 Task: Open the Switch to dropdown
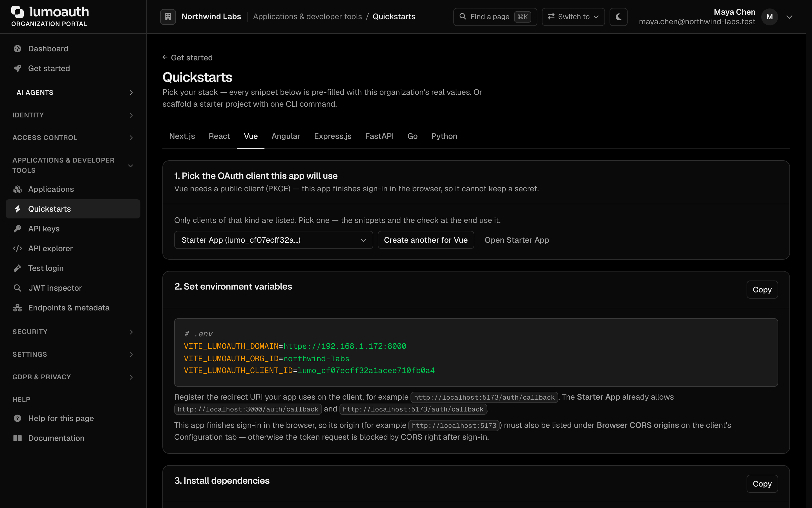click(573, 17)
